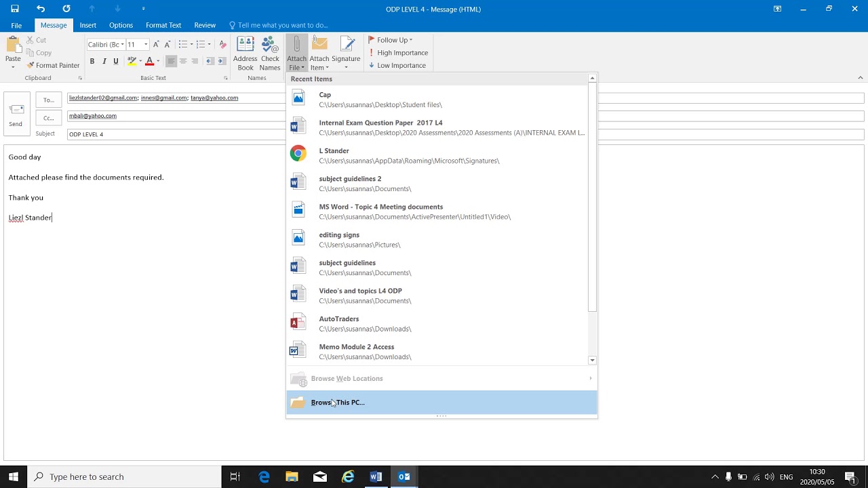Undo the last action in the title bar
The image size is (868, 488).
coord(41,9)
